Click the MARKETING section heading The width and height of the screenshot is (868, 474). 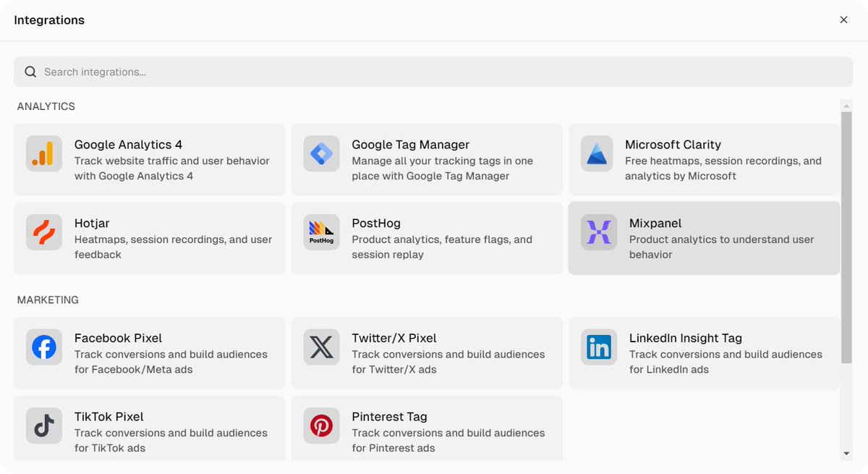pos(48,300)
